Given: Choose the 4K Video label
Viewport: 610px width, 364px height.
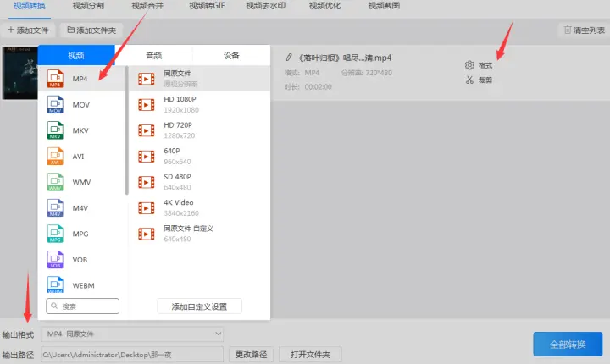Looking at the screenshot, I should (x=179, y=202).
